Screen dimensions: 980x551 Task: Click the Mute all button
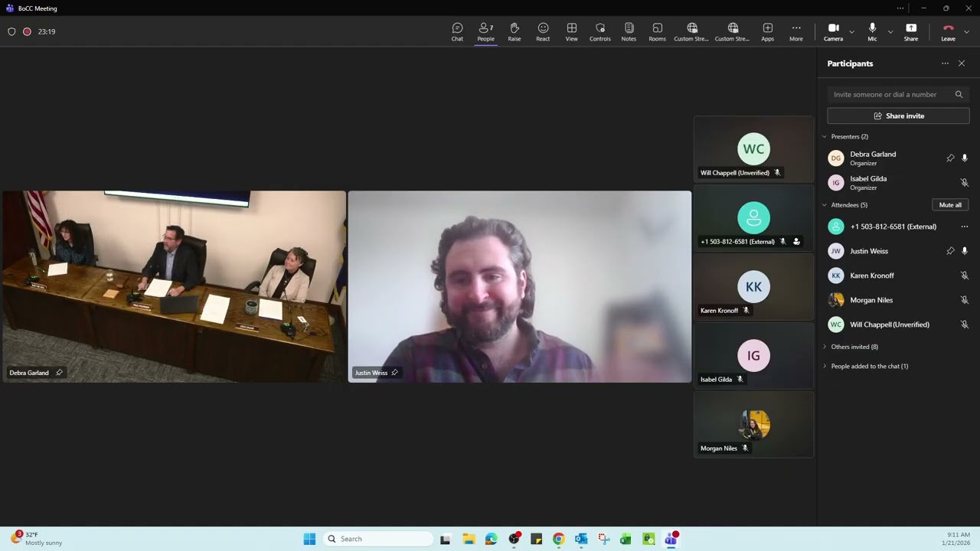click(950, 204)
